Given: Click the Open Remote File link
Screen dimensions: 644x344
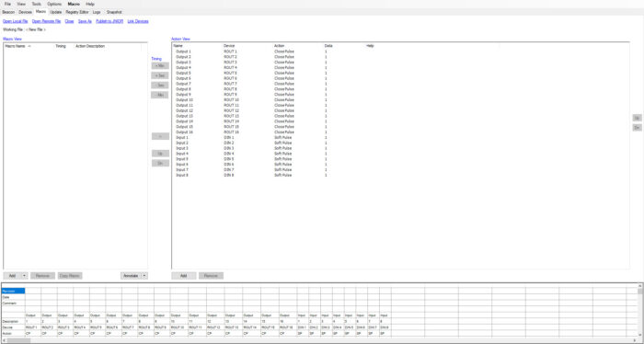Looking at the screenshot, I should click(46, 21).
